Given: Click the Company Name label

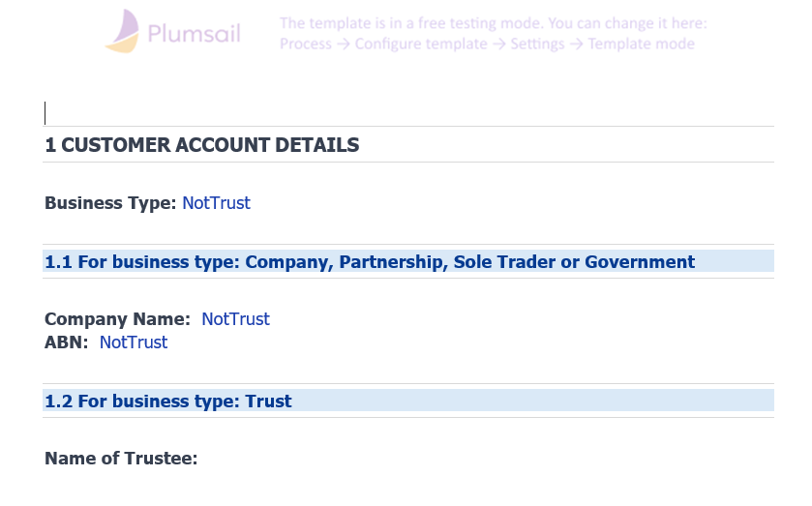Looking at the screenshot, I should (x=117, y=319).
